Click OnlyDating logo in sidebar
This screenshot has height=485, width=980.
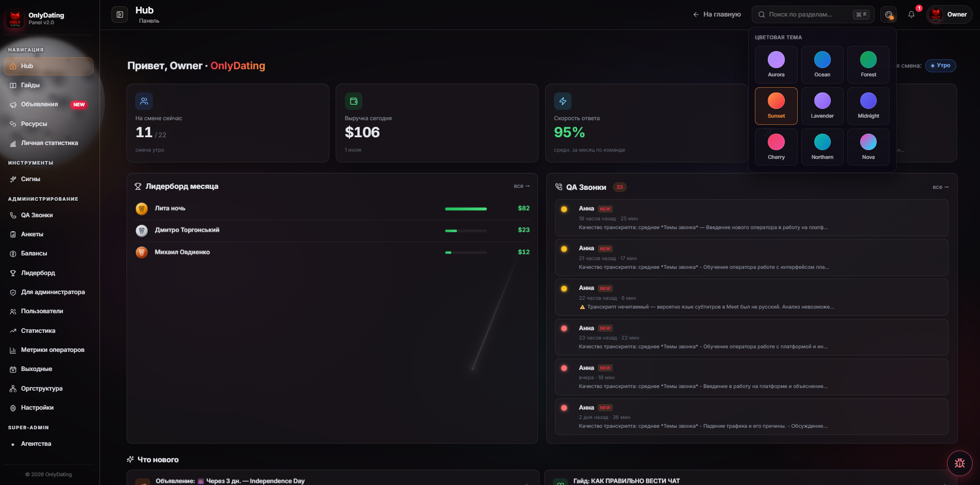15,19
